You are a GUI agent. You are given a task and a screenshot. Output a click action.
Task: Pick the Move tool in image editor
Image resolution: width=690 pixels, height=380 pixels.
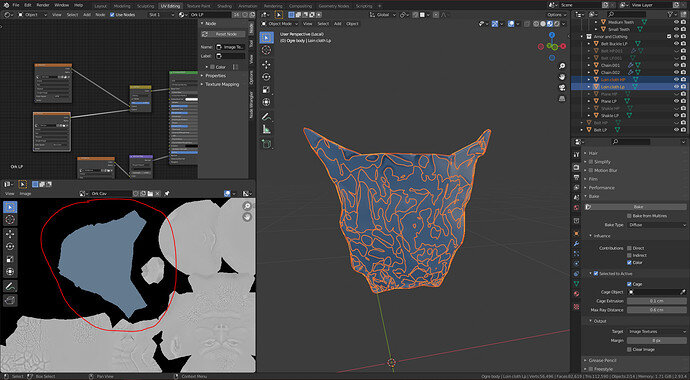10,234
